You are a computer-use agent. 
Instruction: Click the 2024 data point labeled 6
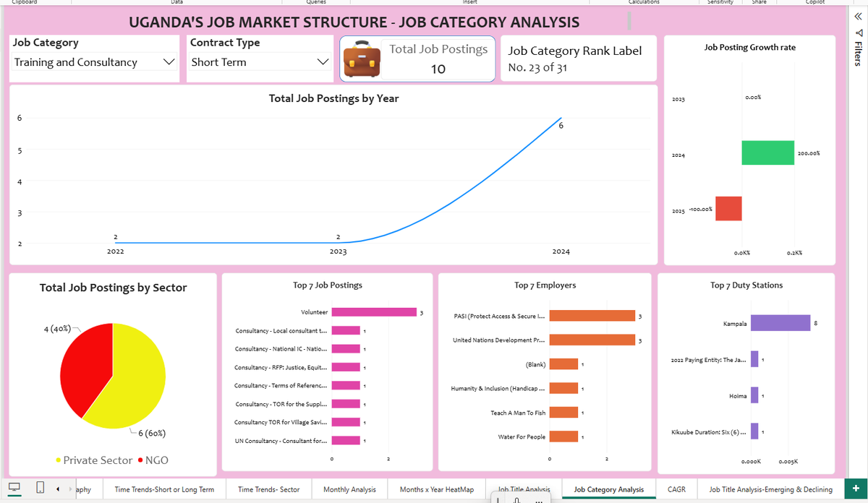point(561,119)
